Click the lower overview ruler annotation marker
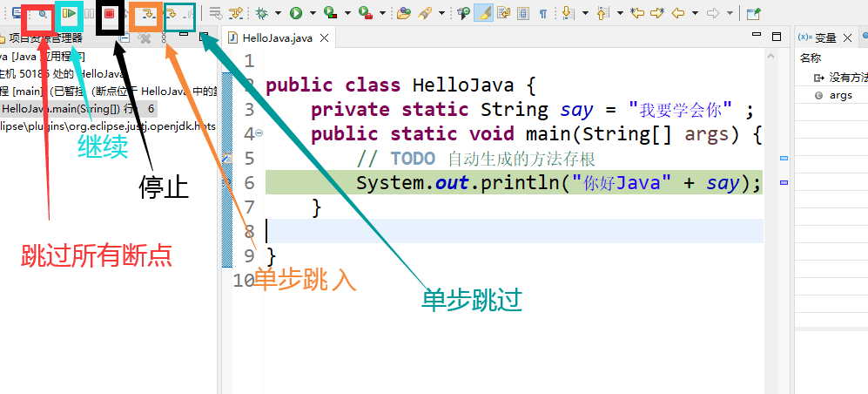Screen dimensions: 868x394 click(x=784, y=182)
